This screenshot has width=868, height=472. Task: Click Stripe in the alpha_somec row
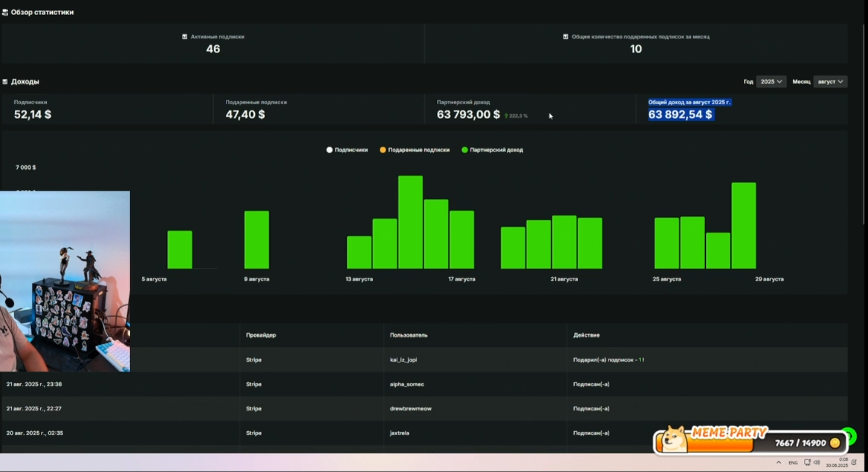tap(254, 384)
